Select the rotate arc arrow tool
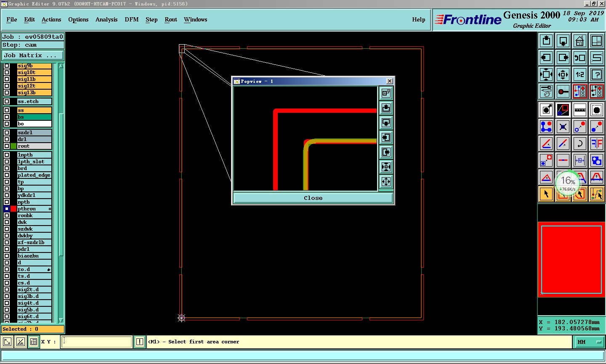The height and width of the screenshot is (364, 606). (x=580, y=143)
